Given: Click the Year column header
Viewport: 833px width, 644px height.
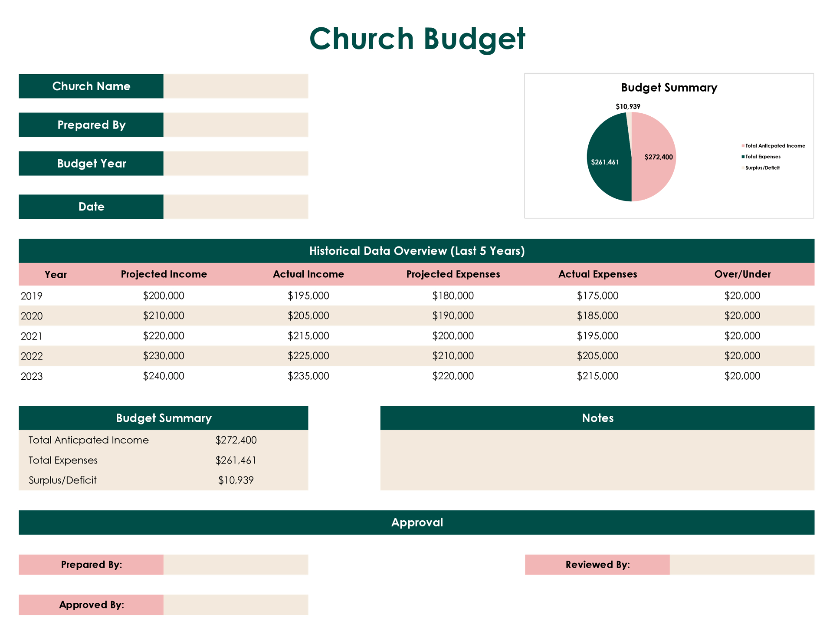Looking at the screenshot, I should (56, 274).
